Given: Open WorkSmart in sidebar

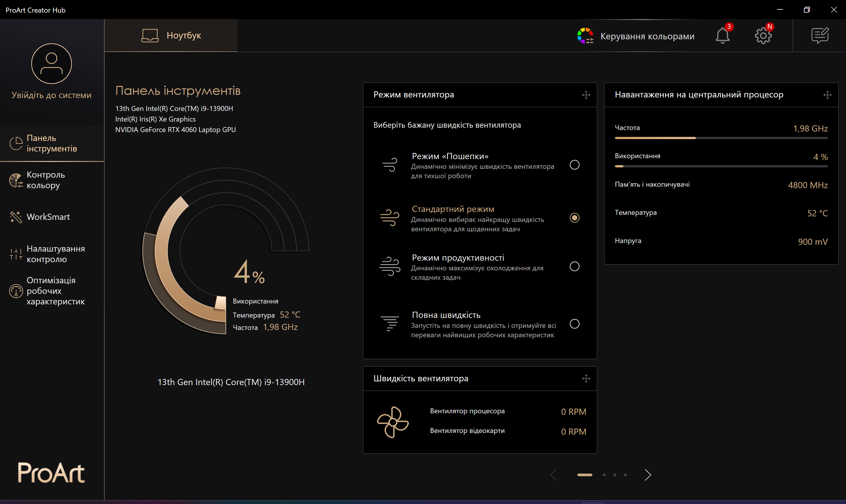Looking at the screenshot, I should pos(48,217).
